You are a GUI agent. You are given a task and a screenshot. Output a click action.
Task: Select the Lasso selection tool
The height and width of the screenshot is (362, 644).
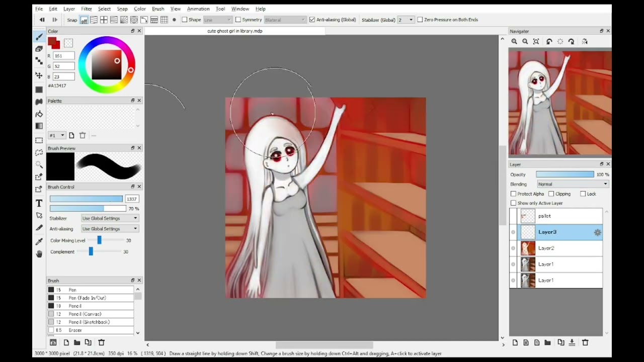[39, 152]
